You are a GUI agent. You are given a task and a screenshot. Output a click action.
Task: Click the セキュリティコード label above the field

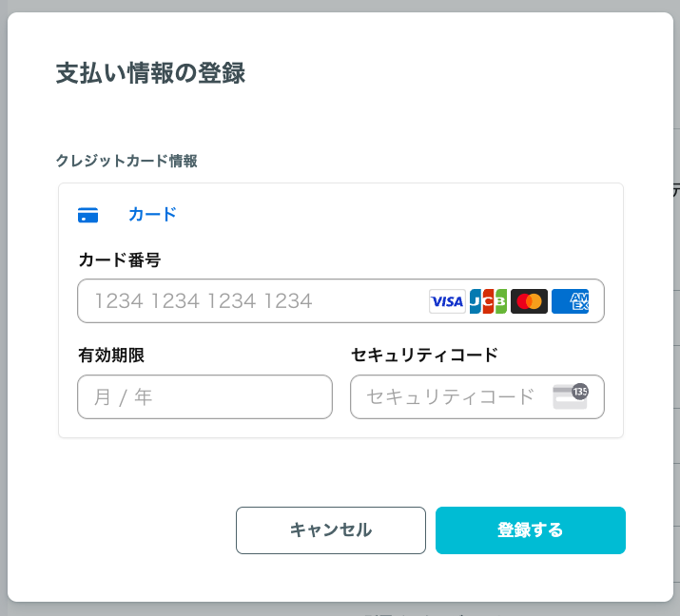425,355
